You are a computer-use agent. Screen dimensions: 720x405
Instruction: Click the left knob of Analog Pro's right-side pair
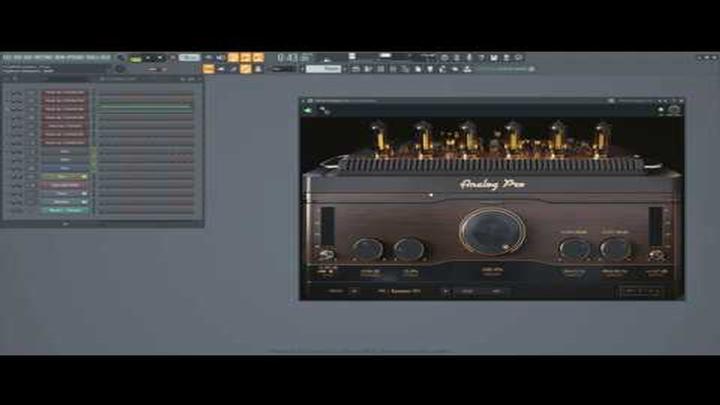point(574,249)
